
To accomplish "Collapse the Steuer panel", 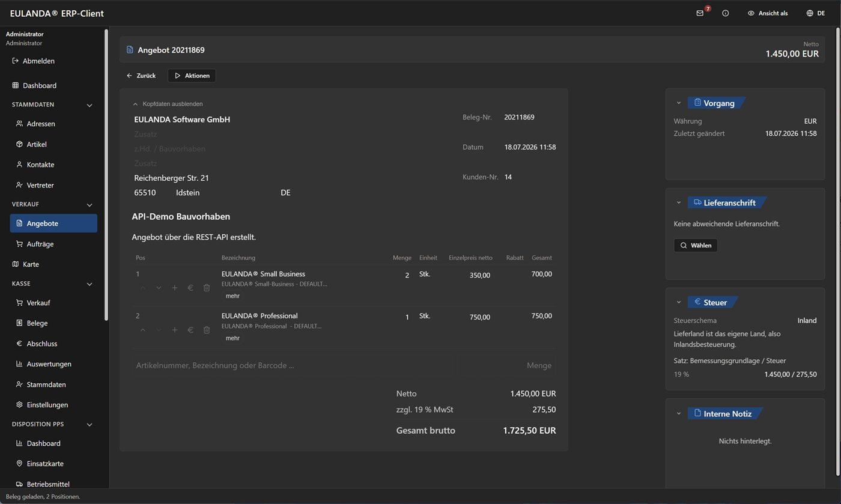I will point(679,303).
